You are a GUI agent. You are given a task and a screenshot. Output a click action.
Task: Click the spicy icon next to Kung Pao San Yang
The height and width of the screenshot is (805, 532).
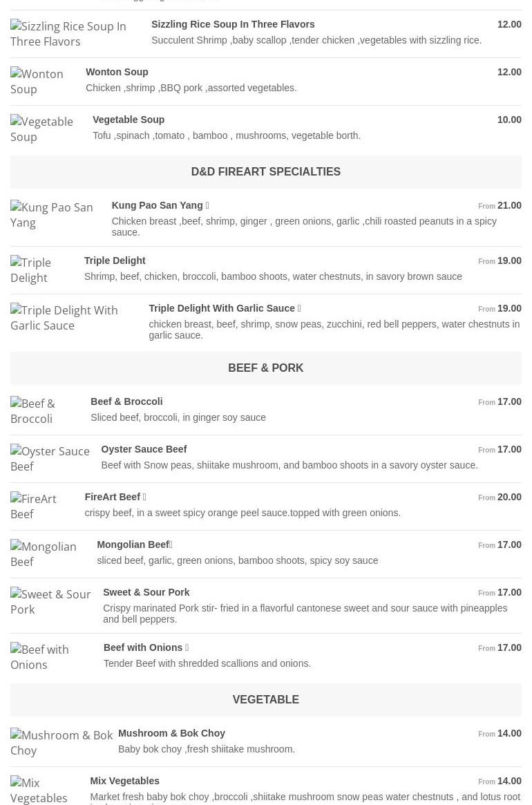point(207,205)
